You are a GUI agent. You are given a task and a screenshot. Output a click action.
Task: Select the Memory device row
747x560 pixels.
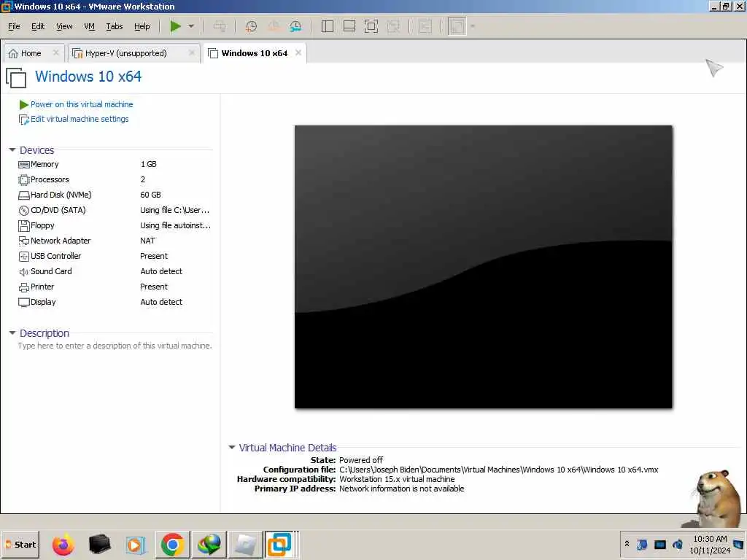click(115, 164)
